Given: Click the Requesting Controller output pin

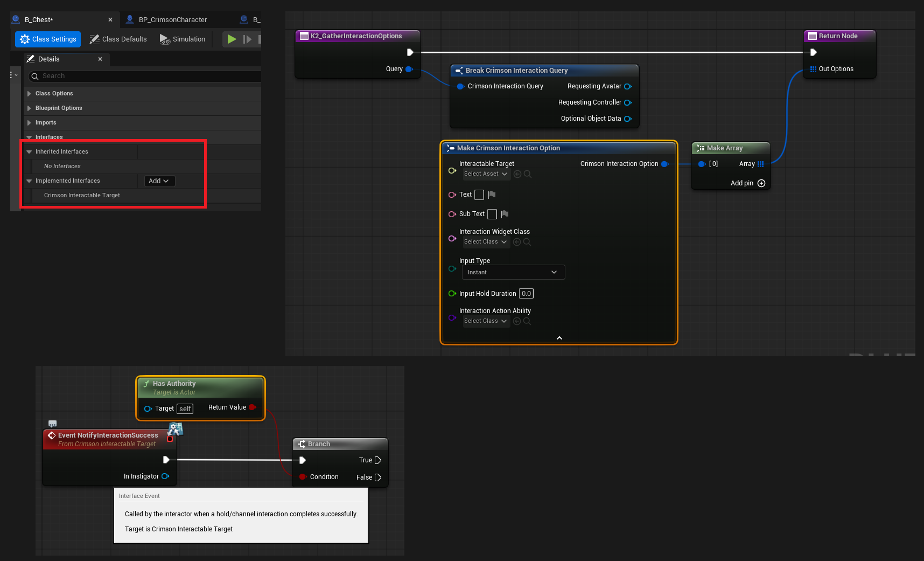Looking at the screenshot, I should (x=628, y=102).
